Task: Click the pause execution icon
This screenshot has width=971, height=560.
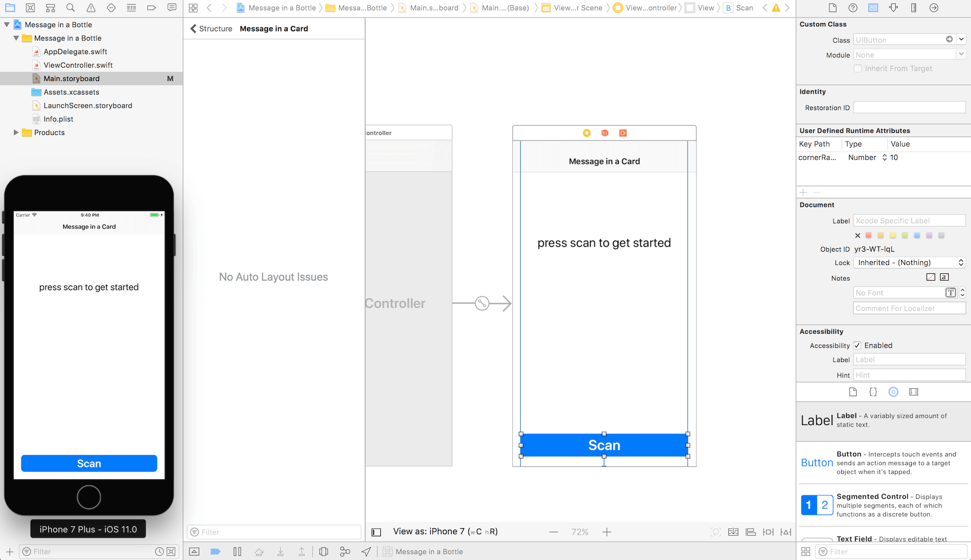Action: [x=237, y=551]
